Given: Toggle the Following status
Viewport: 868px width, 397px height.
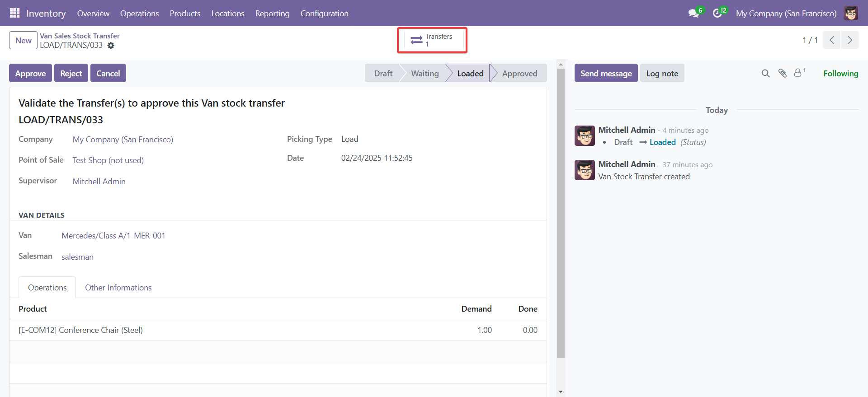Looking at the screenshot, I should 840,73.
